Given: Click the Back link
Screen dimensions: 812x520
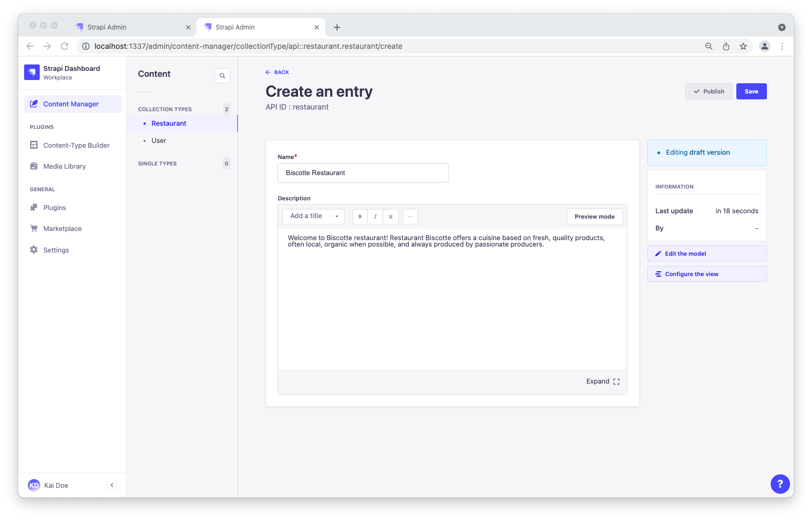Looking at the screenshot, I should point(277,72).
